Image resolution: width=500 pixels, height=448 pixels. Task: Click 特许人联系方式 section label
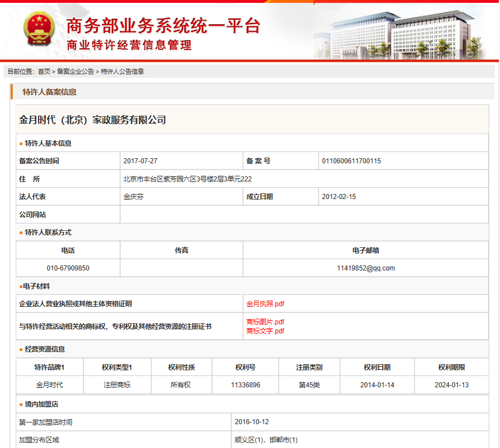pyautogui.click(x=48, y=233)
